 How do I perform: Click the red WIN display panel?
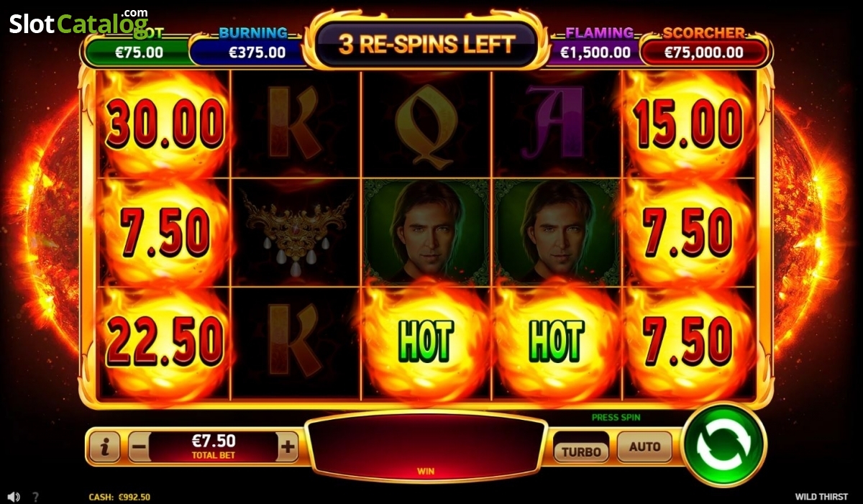[x=426, y=448]
